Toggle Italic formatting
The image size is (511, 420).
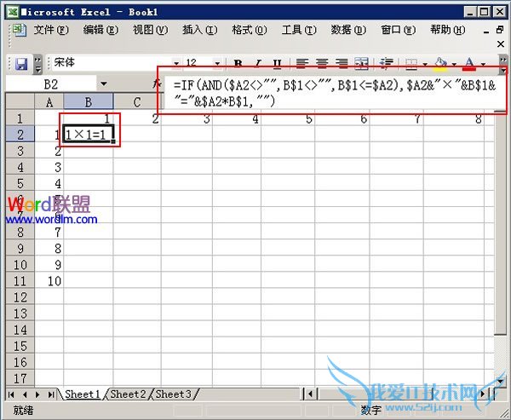(x=258, y=63)
